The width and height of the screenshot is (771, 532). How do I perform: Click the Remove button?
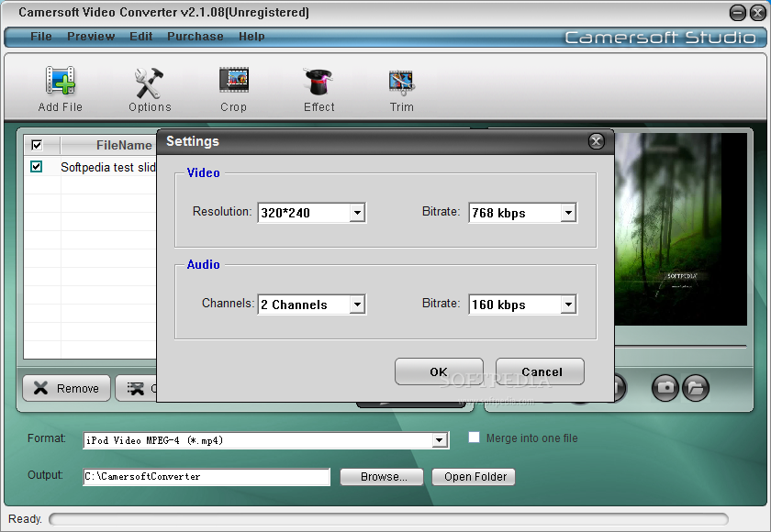pos(67,388)
